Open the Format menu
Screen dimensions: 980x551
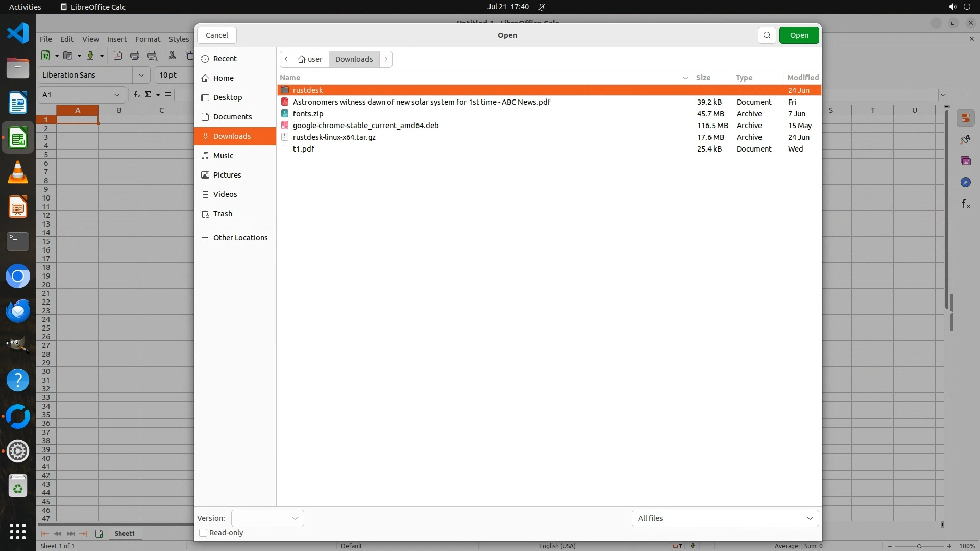(148, 39)
